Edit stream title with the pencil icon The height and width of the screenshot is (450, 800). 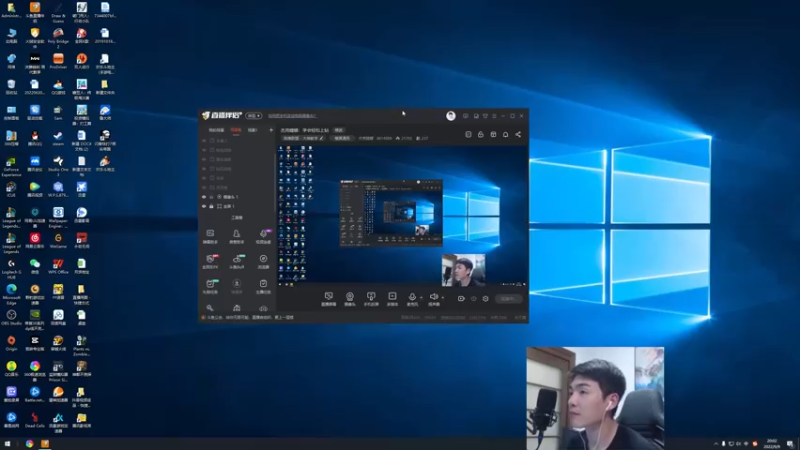click(321, 138)
